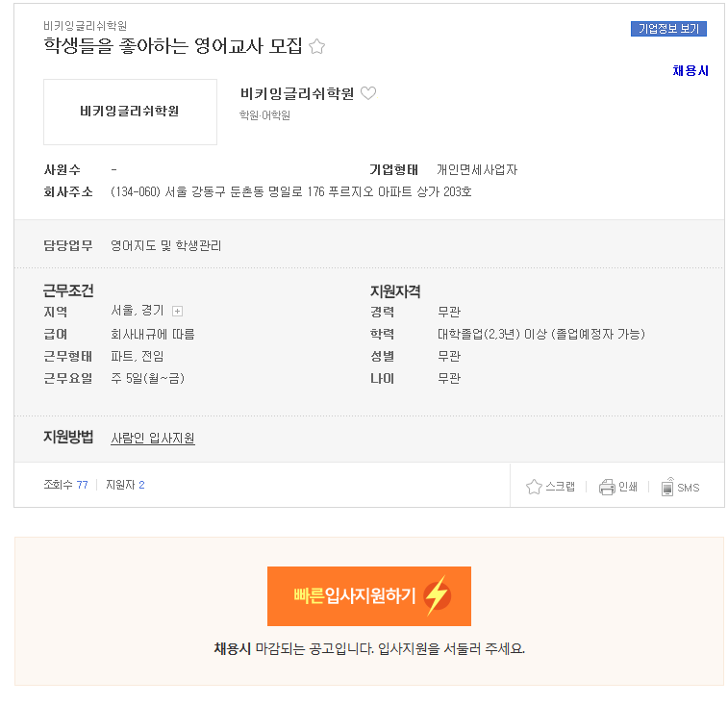Click the SMS phone icon
The height and width of the screenshot is (705, 728).
(x=667, y=487)
